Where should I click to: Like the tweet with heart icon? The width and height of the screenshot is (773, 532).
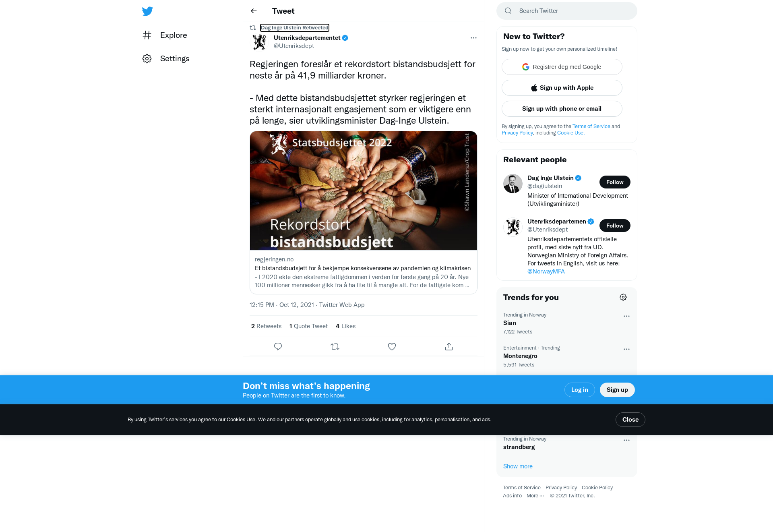392,346
